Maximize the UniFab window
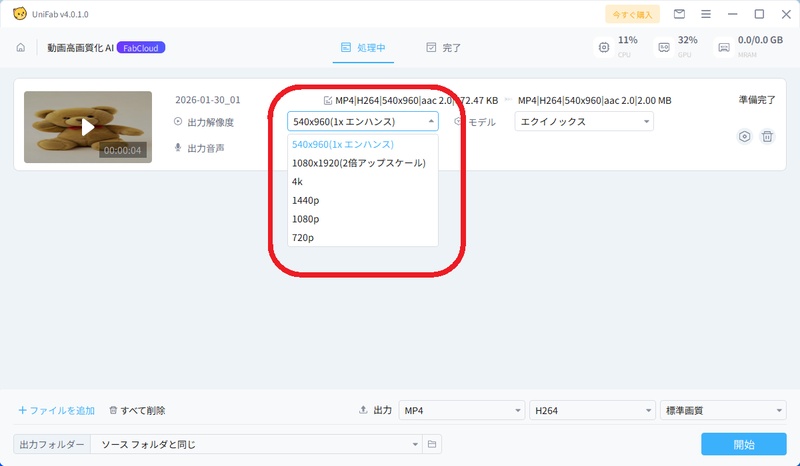Viewport: 800px width, 466px height. pyautogui.click(x=759, y=14)
